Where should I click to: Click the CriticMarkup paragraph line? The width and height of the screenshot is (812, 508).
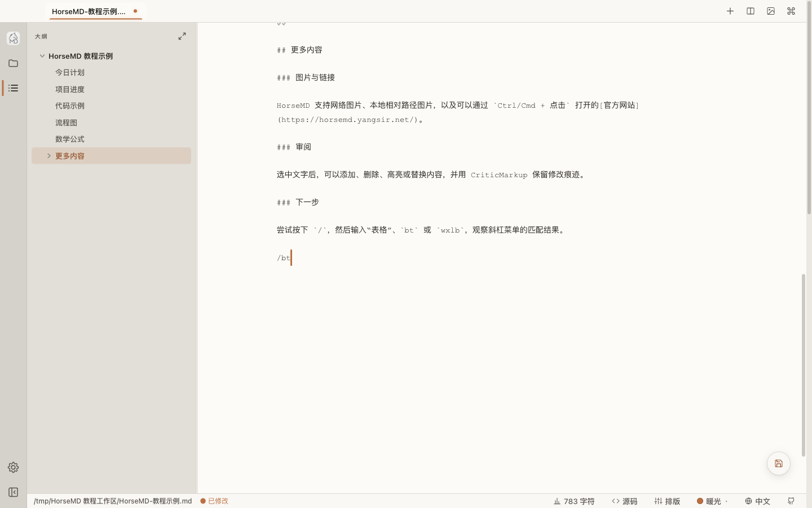coord(432,174)
